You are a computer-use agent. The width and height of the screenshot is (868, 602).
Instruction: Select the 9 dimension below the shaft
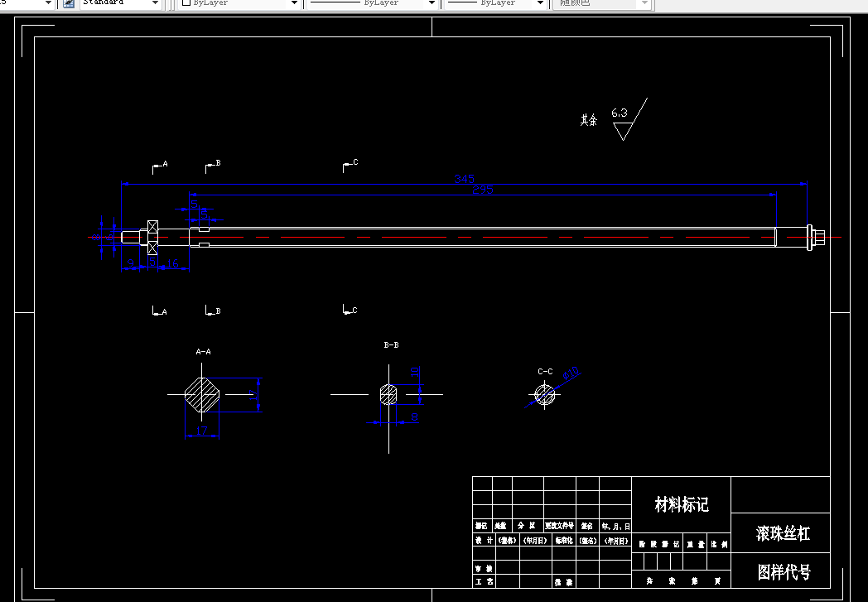click(x=131, y=263)
